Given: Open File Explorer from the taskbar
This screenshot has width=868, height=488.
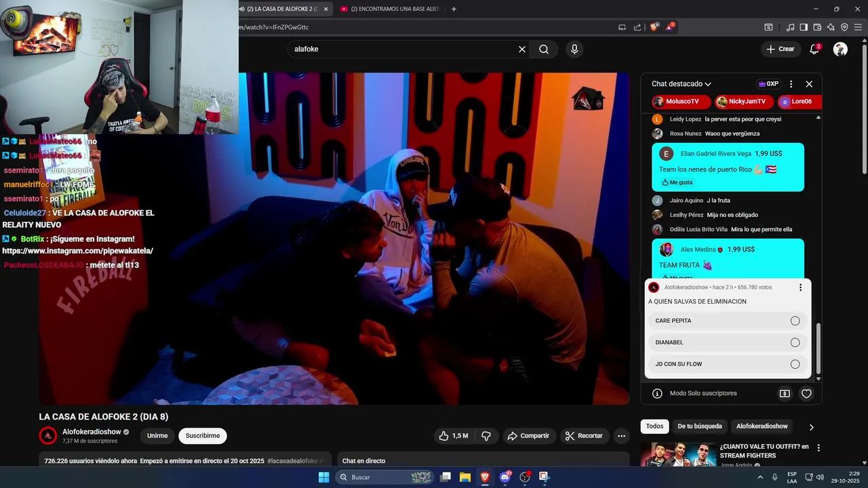Looking at the screenshot, I should click(x=465, y=477).
